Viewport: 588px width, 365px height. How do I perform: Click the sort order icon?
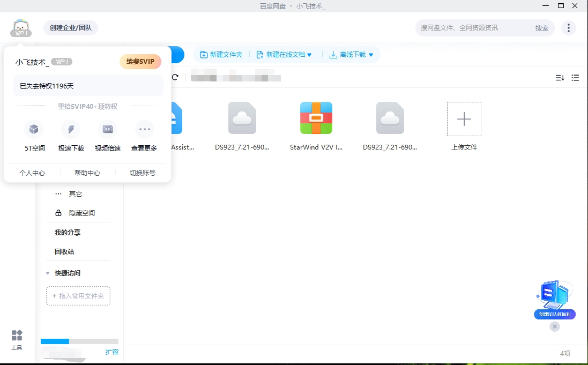pos(560,78)
